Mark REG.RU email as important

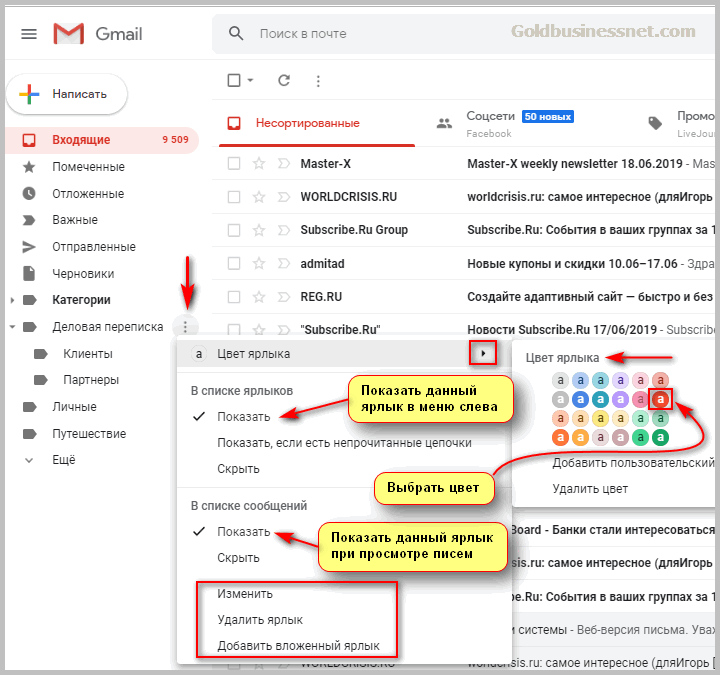pos(284,297)
